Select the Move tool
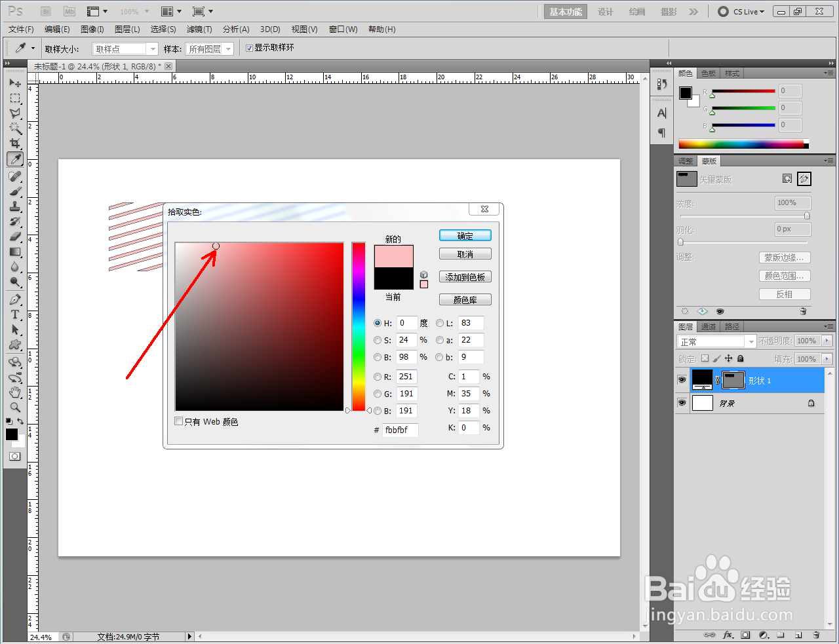Viewport: 839px width, 644px height. click(15, 83)
